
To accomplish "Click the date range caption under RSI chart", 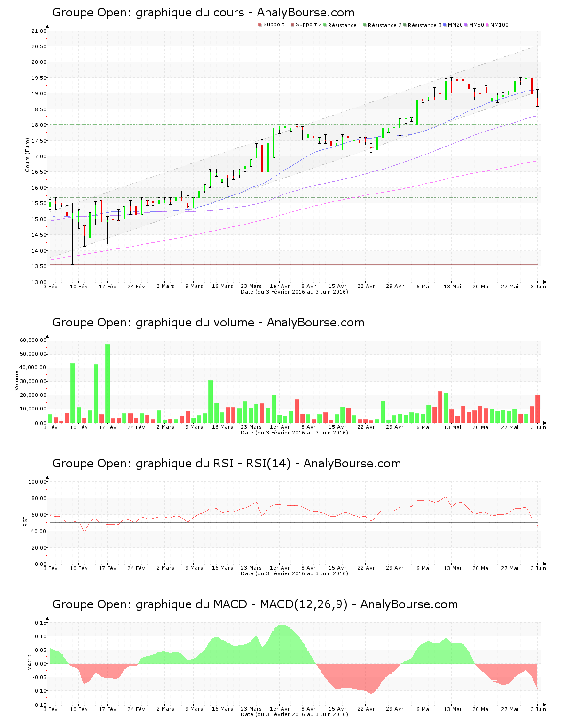I will click(294, 573).
